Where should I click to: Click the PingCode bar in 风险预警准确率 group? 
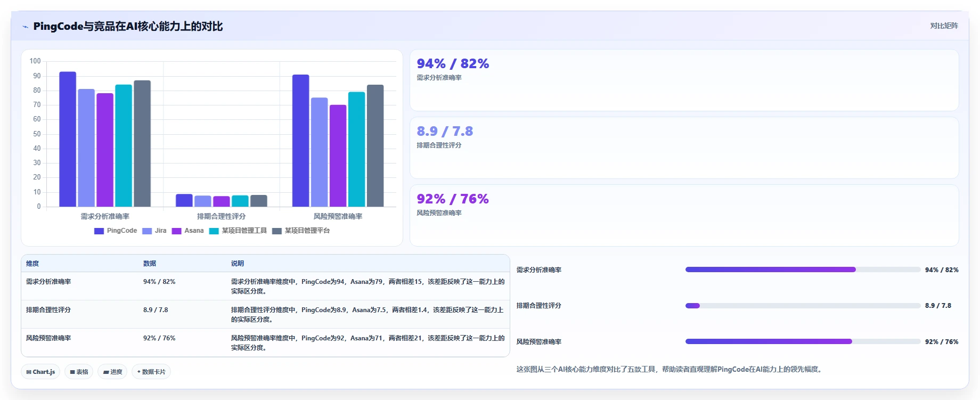tap(301, 141)
